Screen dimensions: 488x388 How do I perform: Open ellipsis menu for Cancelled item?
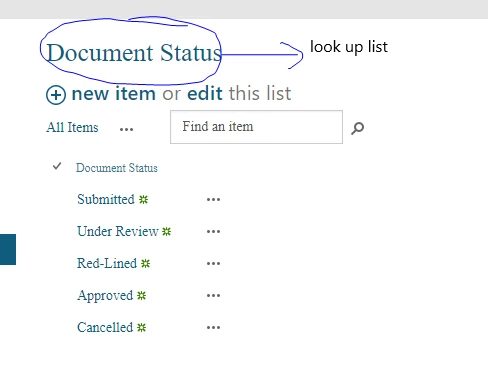pos(213,328)
